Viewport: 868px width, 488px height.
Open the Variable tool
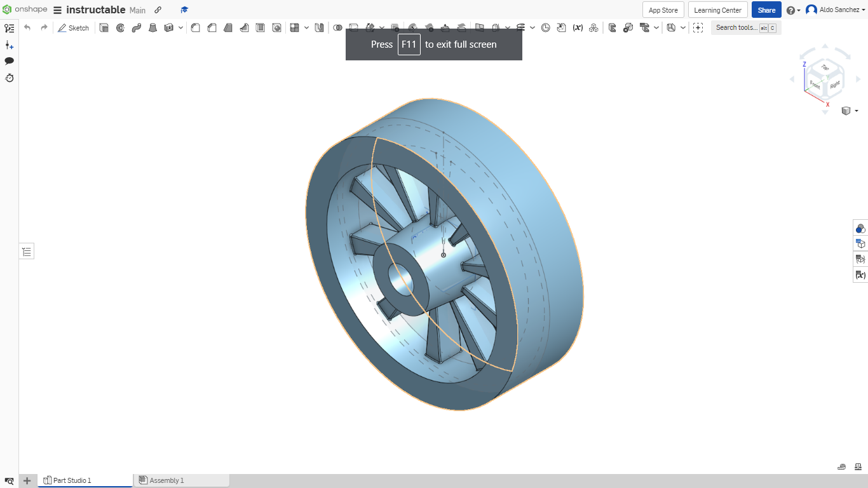(x=577, y=27)
